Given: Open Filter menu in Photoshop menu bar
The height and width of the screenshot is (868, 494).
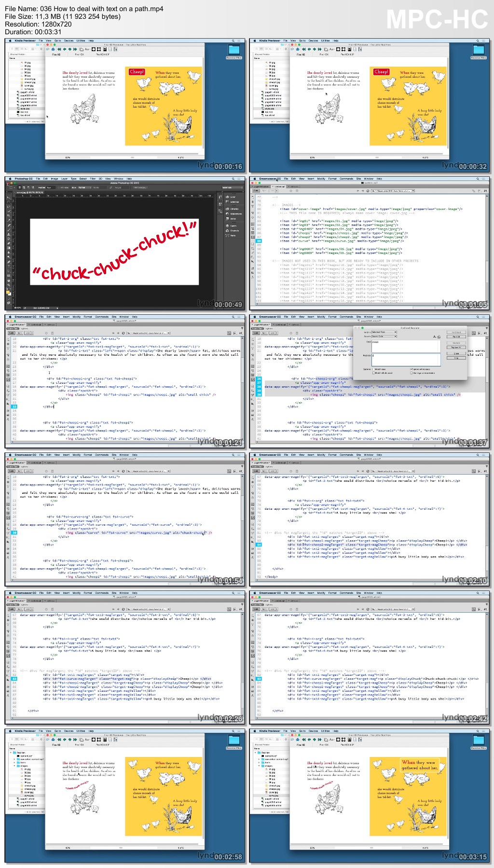Looking at the screenshot, I should click(x=92, y=179).
